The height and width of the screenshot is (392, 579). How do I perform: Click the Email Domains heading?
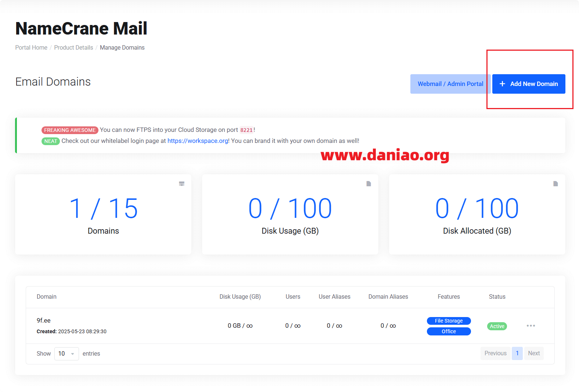click(53, 82)
